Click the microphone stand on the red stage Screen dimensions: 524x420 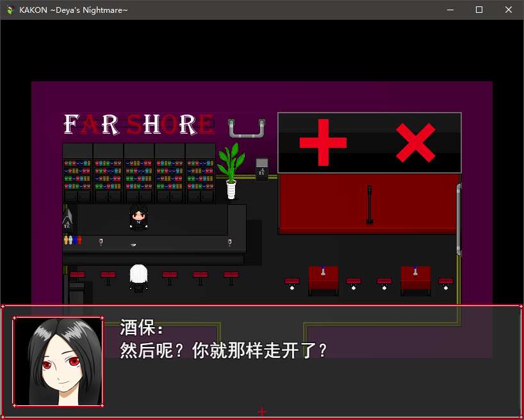(369, 205)
